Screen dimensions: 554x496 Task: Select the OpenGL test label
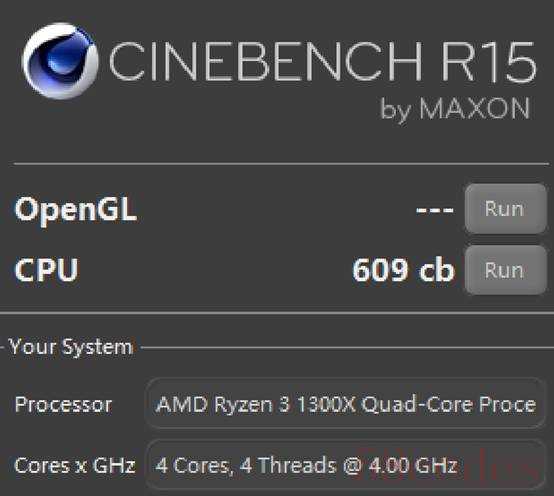point(75,209)
